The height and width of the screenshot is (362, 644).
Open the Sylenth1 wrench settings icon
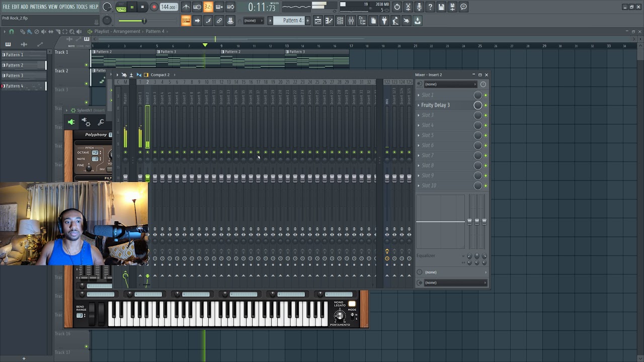pos(101,122)
